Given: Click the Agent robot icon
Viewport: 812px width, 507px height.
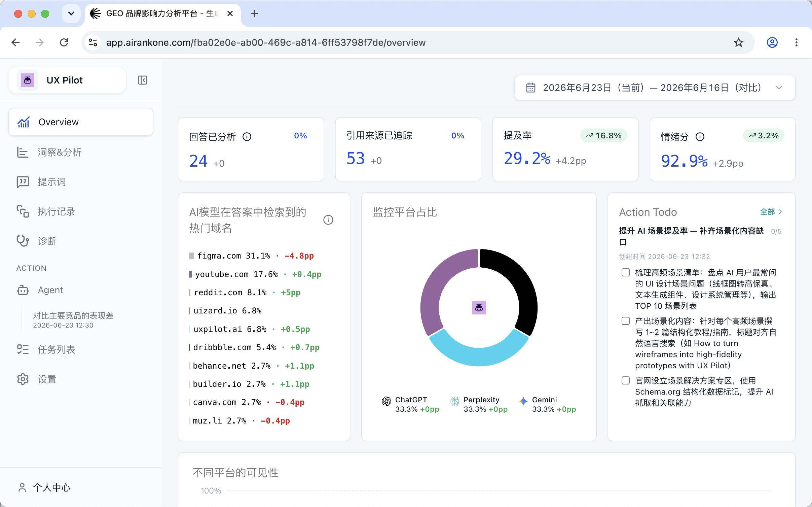Looking at the screenshot, I should (23, 290).
